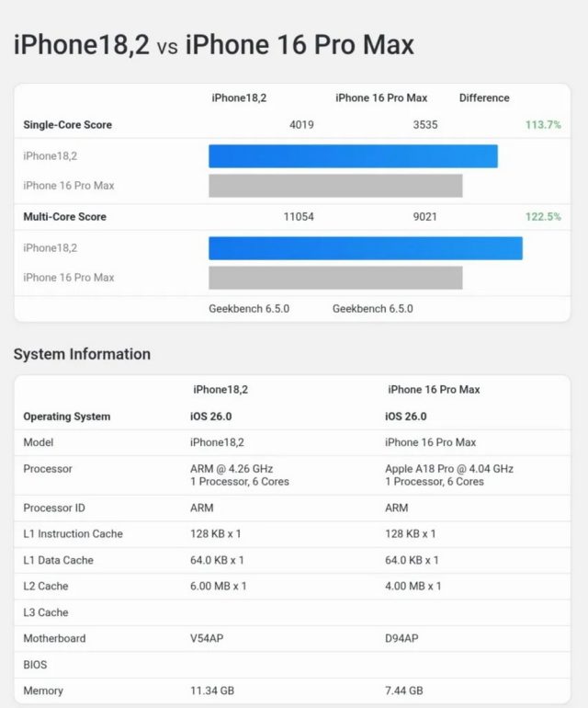Screen dimensions: 588x708
Task: Click the first Geekbench 6.5.0 label
Action: [249, 309]
